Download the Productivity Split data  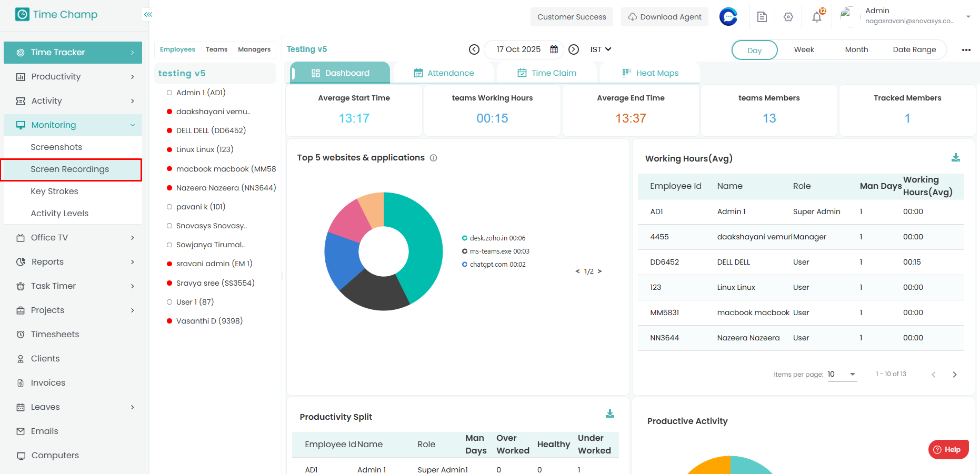pos(609,414)
